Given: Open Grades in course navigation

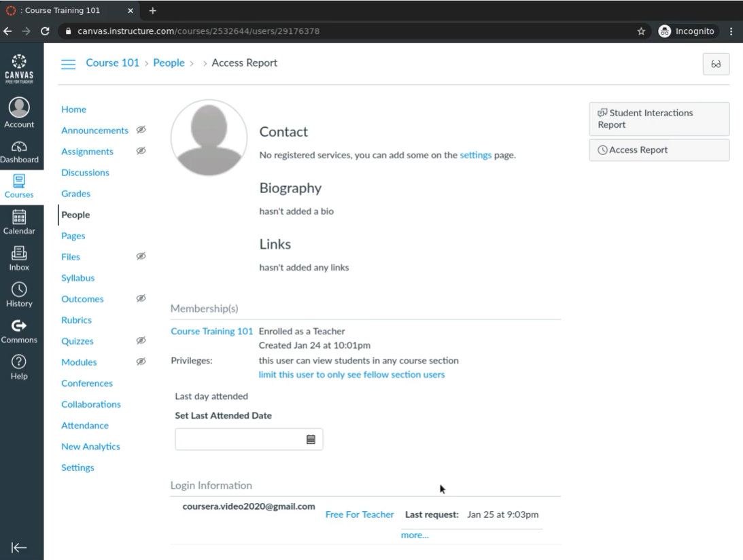Looking at the screenshot, I should tap(75, 194).
